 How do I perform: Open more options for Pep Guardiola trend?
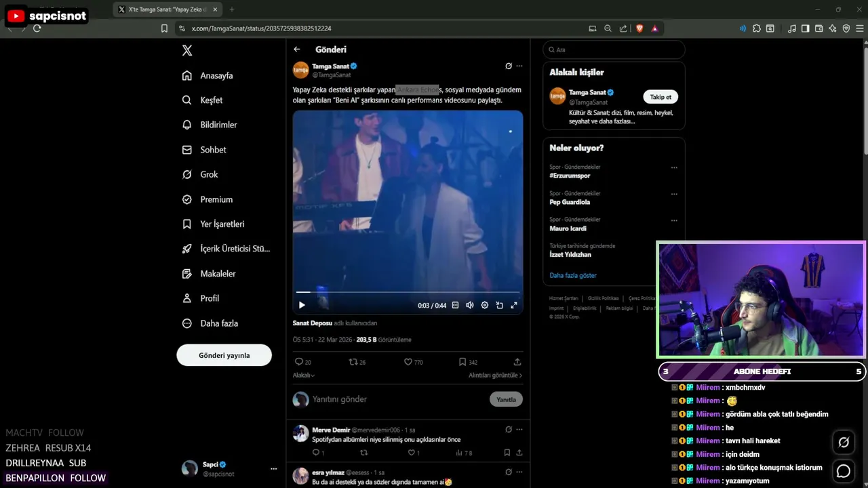(674, 194)
